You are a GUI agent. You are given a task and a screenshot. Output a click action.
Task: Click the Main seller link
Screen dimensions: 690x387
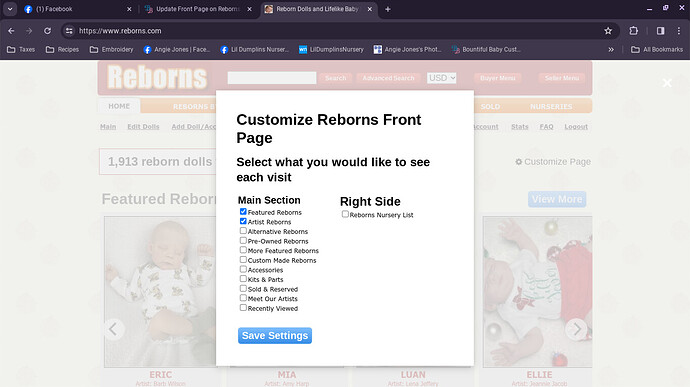(x=108, y=127)
